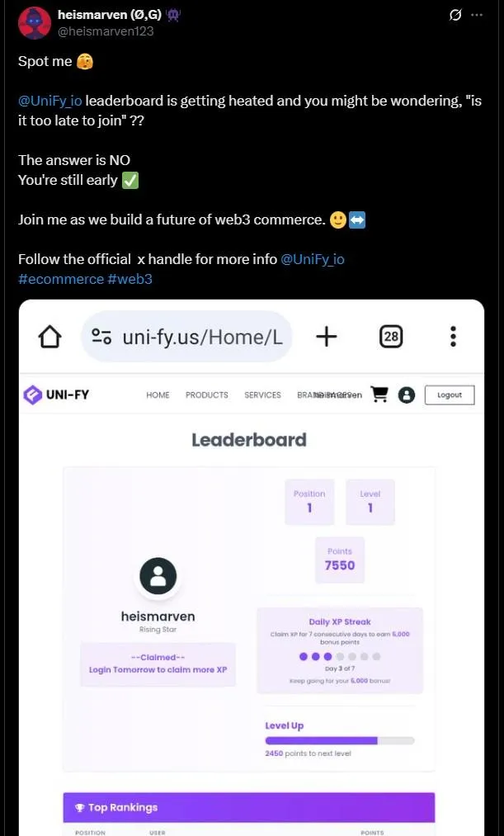Open the Grok icon beside the more menu
This screenshot has height=836, width=504.
(x=455, y=16)
